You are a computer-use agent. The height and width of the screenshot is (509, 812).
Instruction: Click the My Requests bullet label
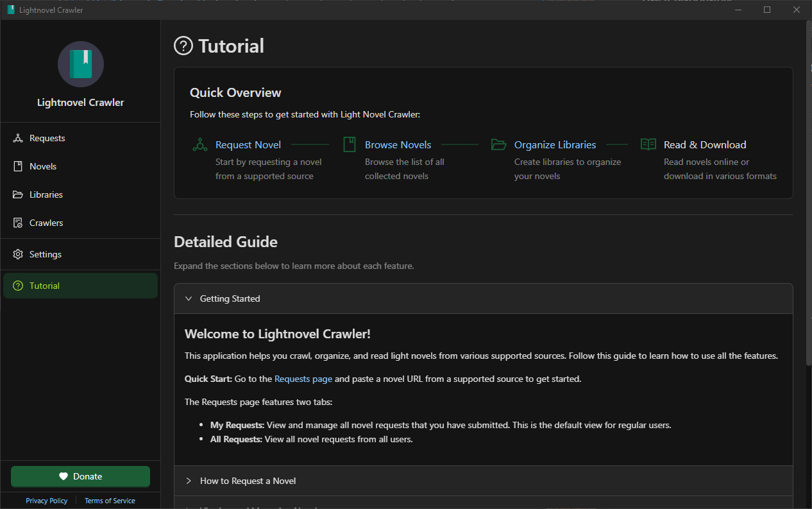coord(237,425)
